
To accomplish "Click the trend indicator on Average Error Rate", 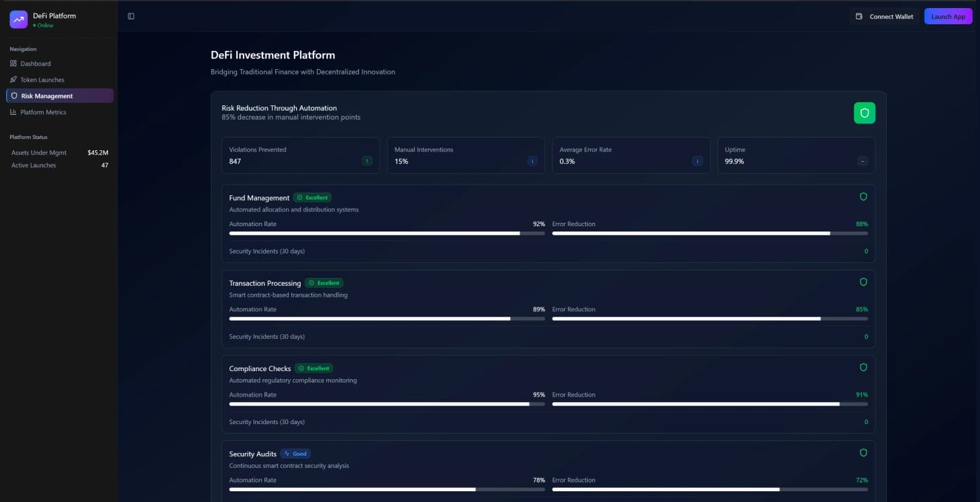I will (697, 161).
